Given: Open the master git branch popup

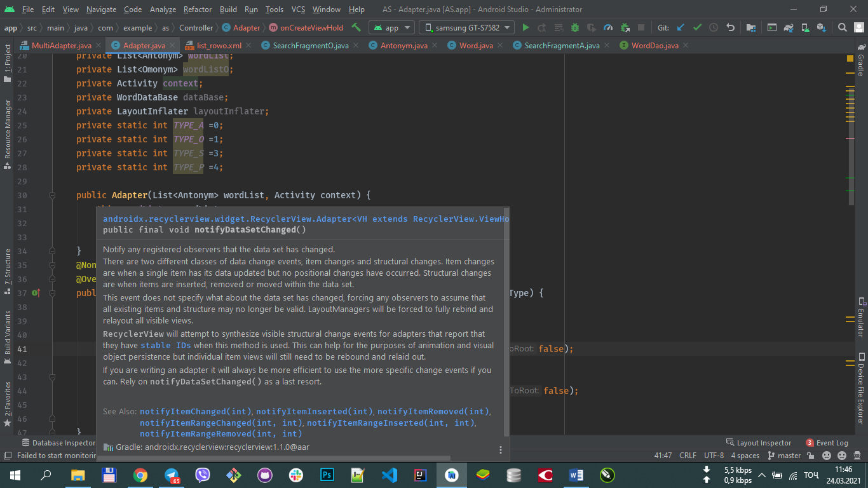Looking at the screenshot, I should (785, 456).
